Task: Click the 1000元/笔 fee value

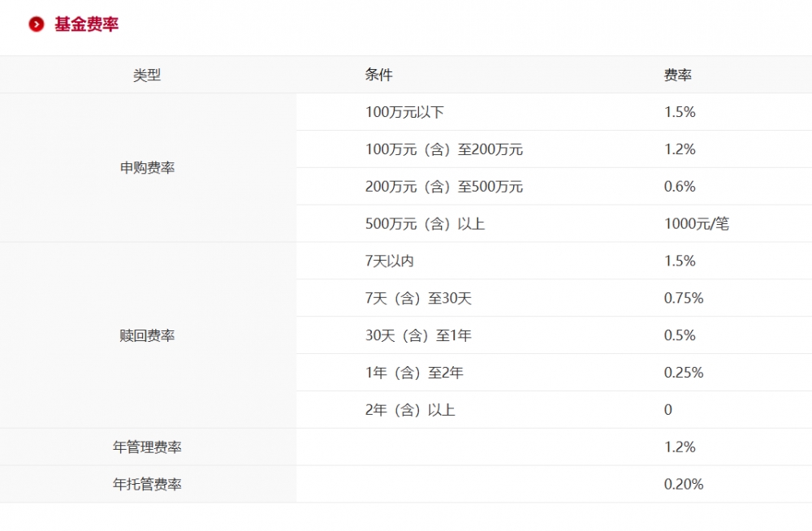Action: [x=697, y=223]
